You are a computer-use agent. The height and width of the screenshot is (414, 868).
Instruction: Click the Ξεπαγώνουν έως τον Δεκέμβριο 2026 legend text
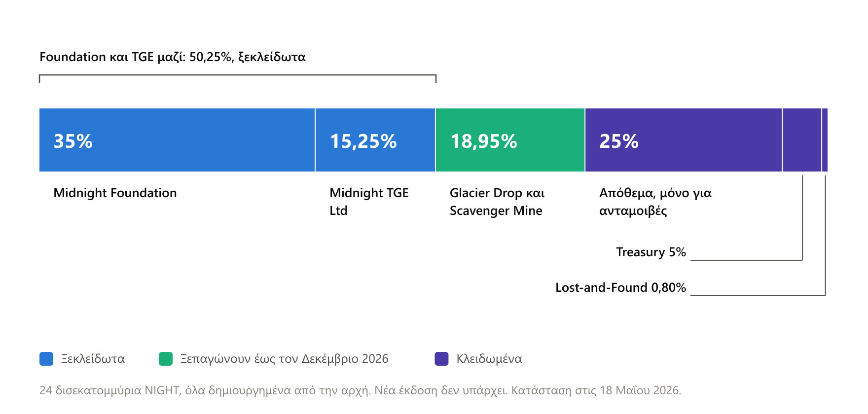pyautogui.click(x=284, y=359)
